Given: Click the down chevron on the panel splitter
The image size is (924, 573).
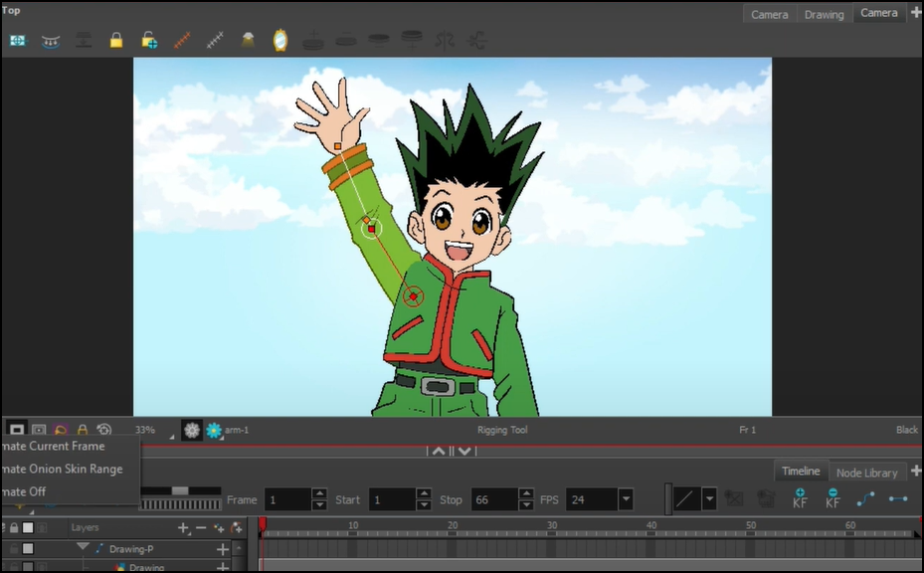Looking at the screenshot, I should [x=464, y=451].
